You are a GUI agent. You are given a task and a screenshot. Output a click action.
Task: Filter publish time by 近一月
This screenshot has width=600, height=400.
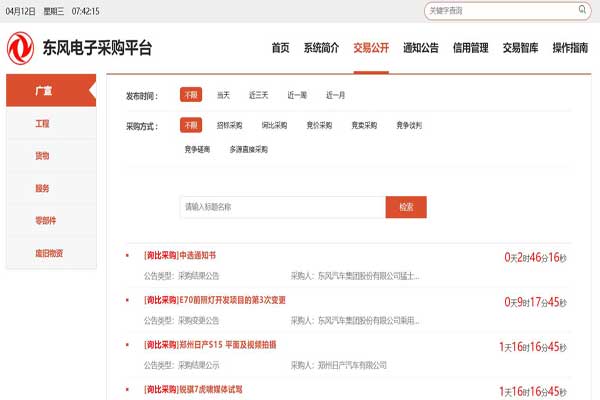point(335,95)
